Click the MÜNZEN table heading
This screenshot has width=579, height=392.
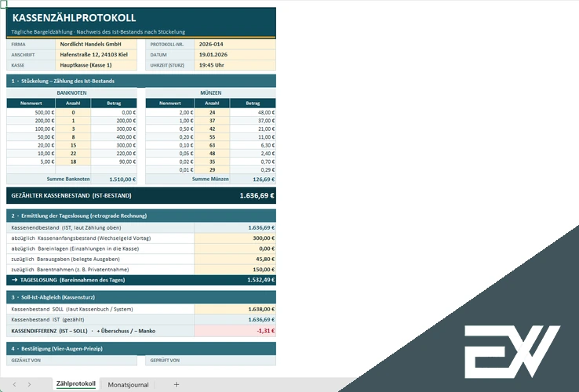210,93
